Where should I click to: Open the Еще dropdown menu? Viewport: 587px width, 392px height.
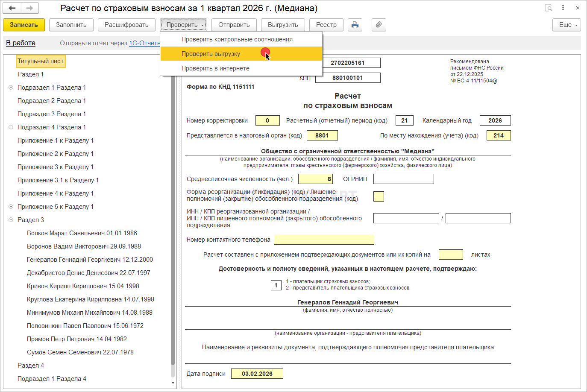[x=566, y=25]
